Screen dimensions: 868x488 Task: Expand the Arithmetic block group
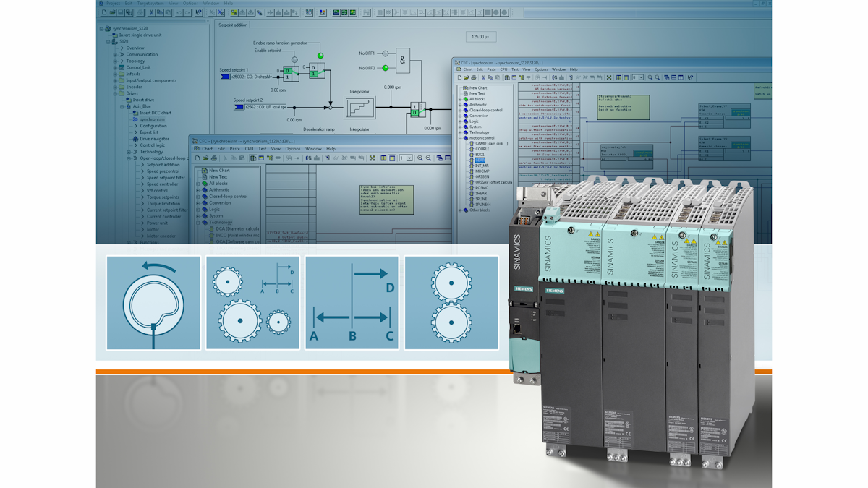[x=459, y=105]
